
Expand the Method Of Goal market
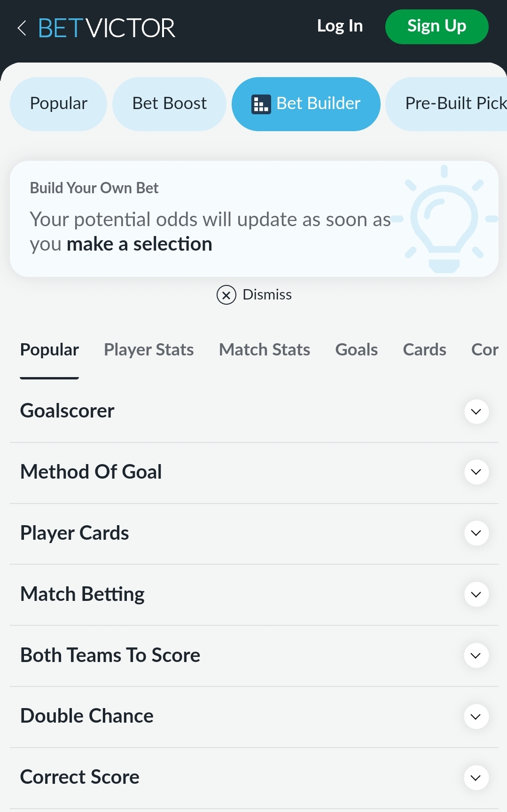point(476,472)
